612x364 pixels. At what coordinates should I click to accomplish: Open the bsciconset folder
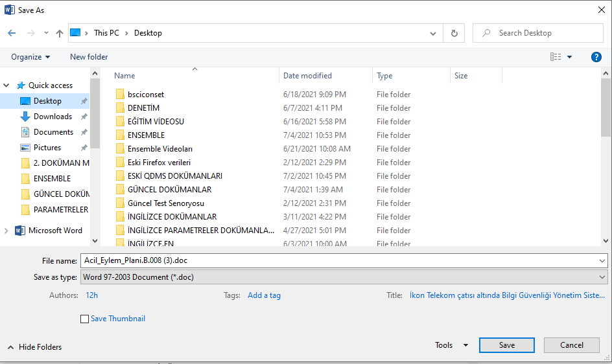pyautogui.click(x=146, y=95)
